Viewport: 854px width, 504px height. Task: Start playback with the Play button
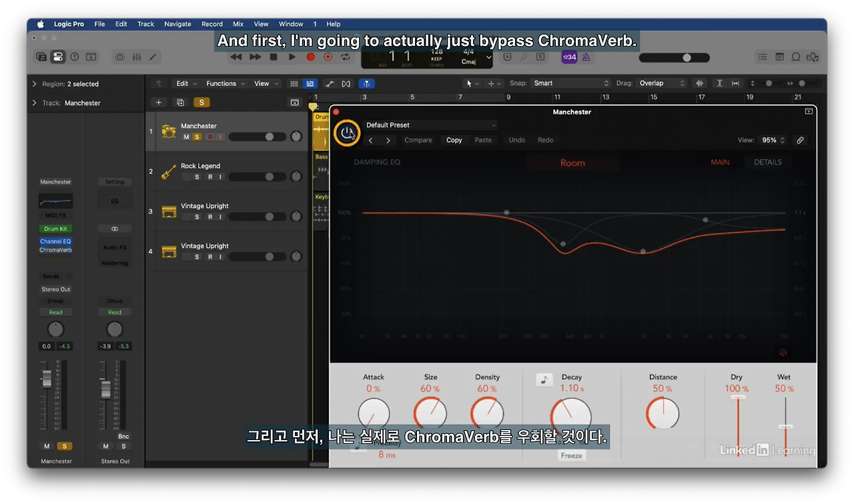(292, 57)
